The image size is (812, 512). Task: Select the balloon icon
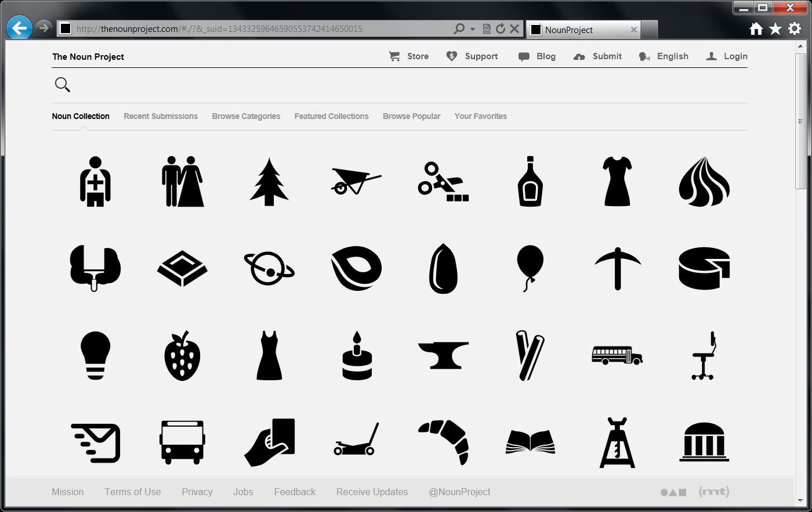[x=530, y=268]
